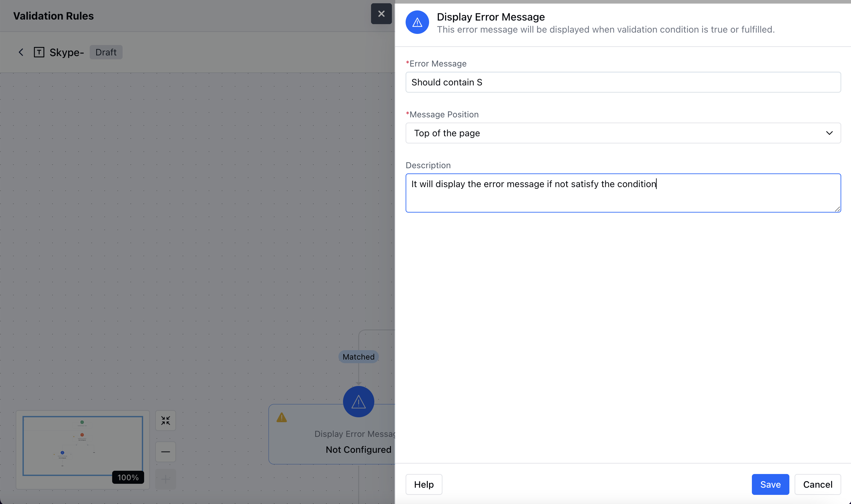Click the Matched branch label

tap(358, 357)
